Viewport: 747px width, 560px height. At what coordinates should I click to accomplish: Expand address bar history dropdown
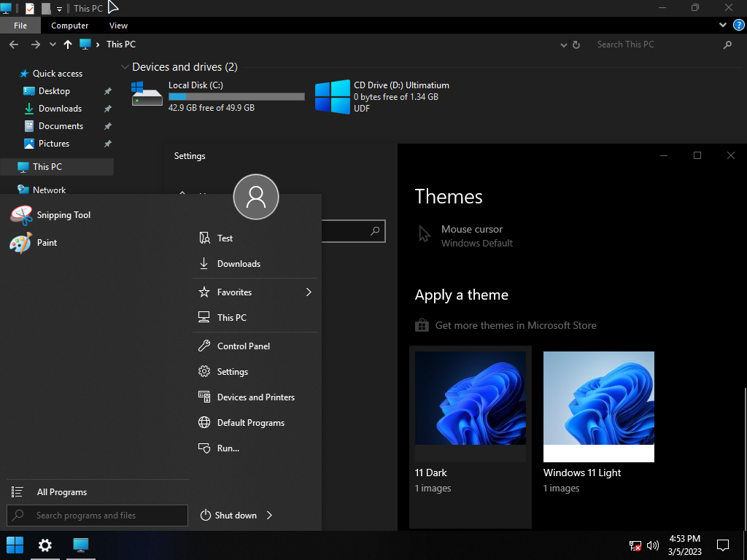pyautogui.click(x=564, y=44)
